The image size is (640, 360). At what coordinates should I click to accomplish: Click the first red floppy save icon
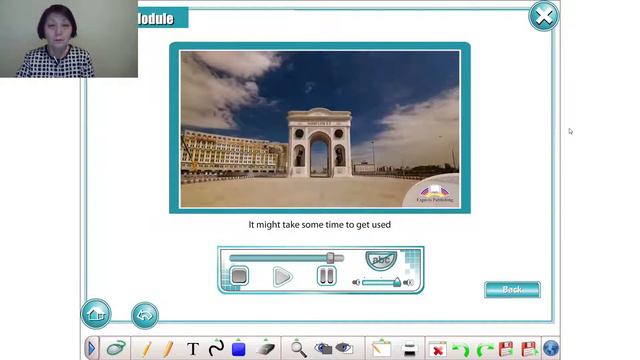[x=505, y=349]
